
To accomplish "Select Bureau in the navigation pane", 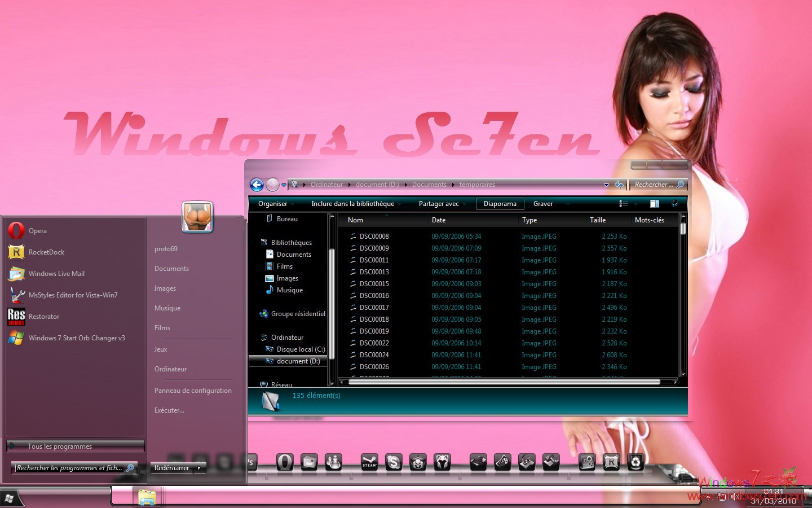I will (287, 218).
